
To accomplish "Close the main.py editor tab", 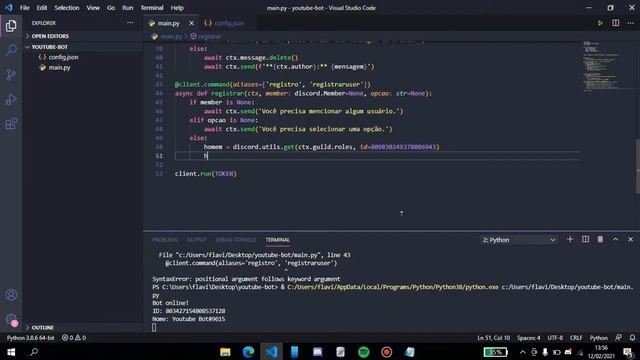I will point(191,23).
